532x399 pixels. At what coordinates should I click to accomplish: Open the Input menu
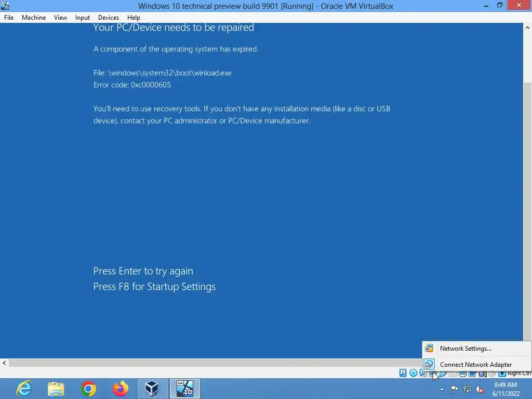coord(83,18)
